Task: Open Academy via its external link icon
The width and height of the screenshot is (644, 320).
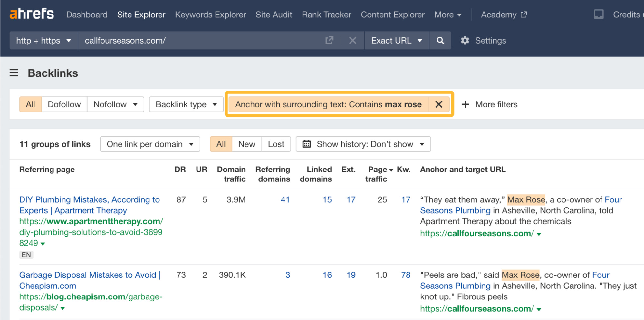Action: pos(524,14)
